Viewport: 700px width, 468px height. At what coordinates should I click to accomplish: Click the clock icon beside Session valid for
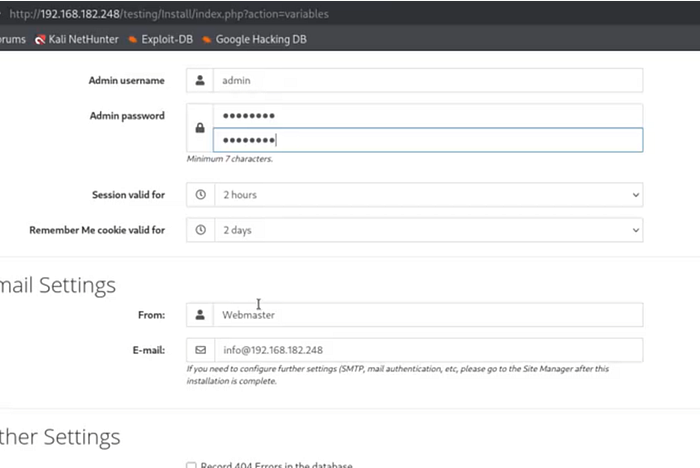[x=200, y=195]
